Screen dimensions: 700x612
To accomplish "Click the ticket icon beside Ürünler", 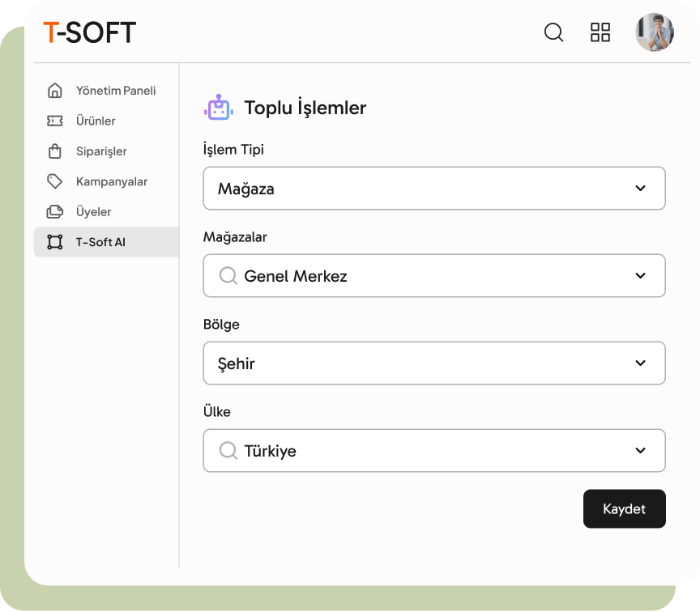I will pyautogui.click(x=54, y=121).
